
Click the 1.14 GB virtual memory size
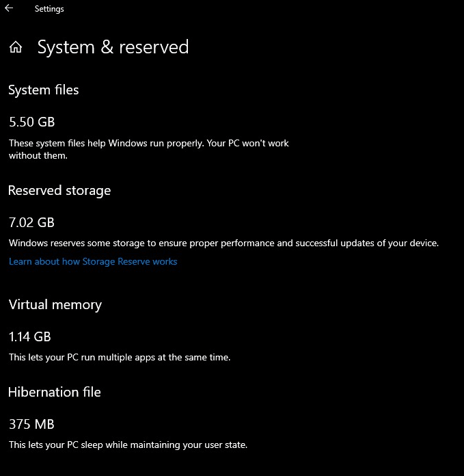(30, 336)
